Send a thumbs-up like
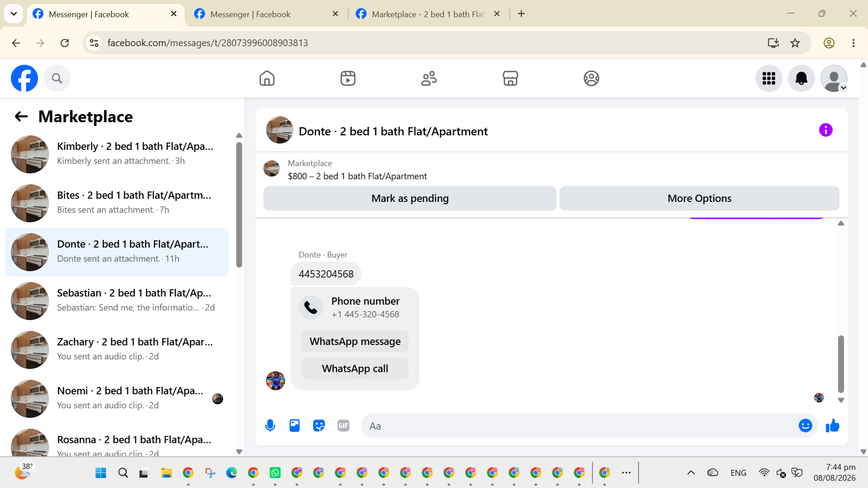The height and width of the screenshot is (488, 868). click(833, 426)
